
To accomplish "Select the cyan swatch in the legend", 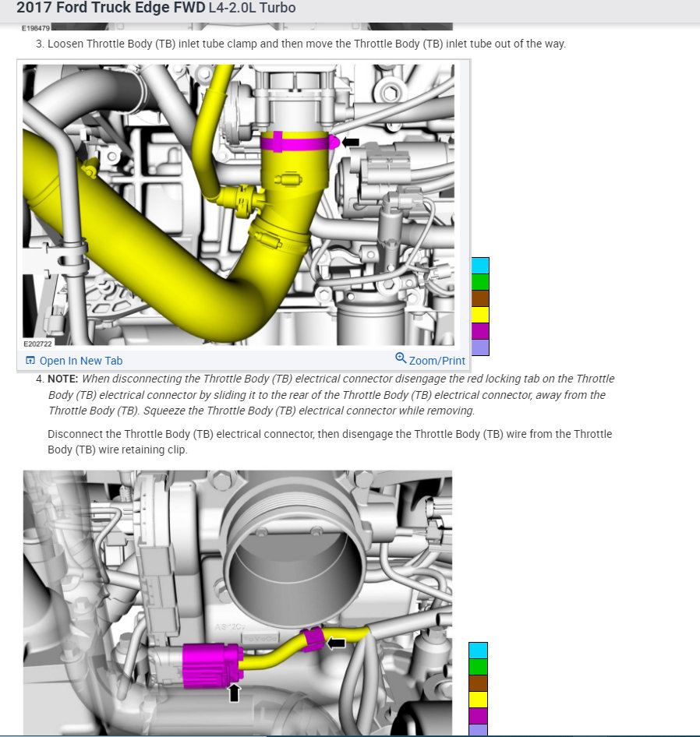I will click(x=481, y=265).
